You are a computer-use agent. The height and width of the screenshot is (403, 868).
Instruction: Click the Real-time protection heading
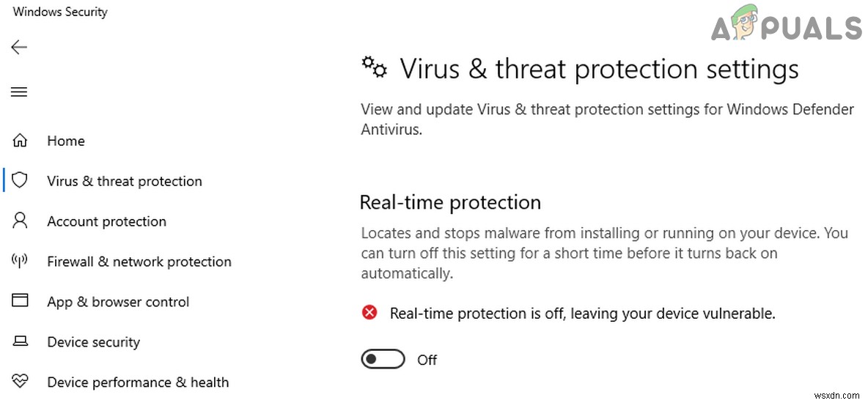click(x=450, y=202)
